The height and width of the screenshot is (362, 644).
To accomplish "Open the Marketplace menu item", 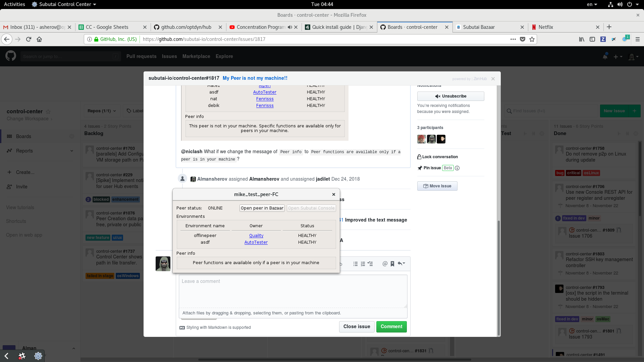I will pyautogui.click(x=196, y=56).
